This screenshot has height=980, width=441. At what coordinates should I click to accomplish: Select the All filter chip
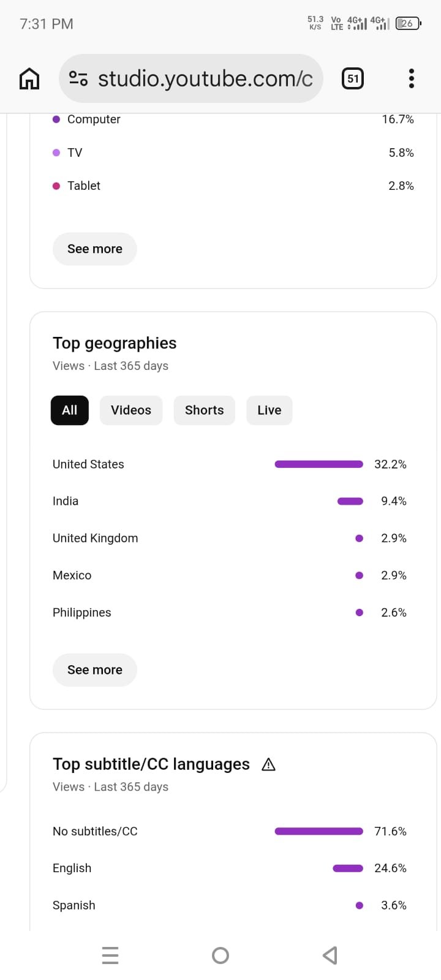coord(70,410)
